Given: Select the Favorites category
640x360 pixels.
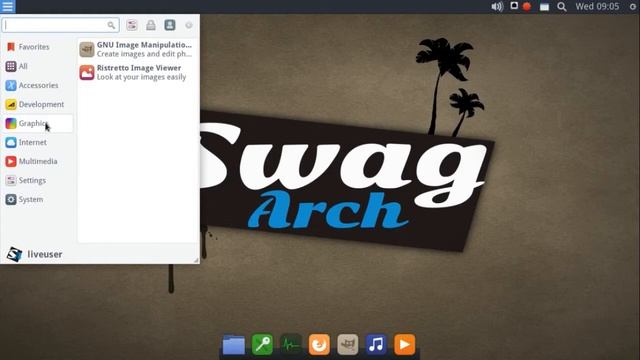Looking at the screenshot, I should tap(38, 47).
